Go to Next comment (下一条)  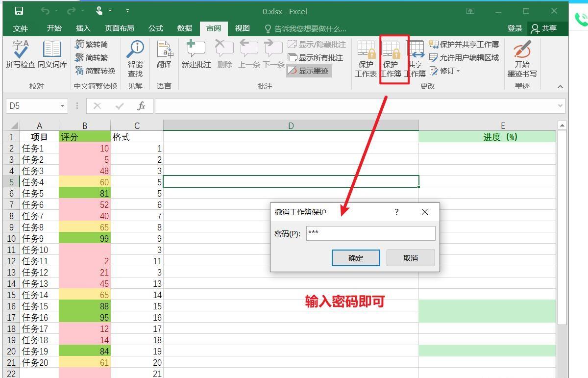click(273, 54)
